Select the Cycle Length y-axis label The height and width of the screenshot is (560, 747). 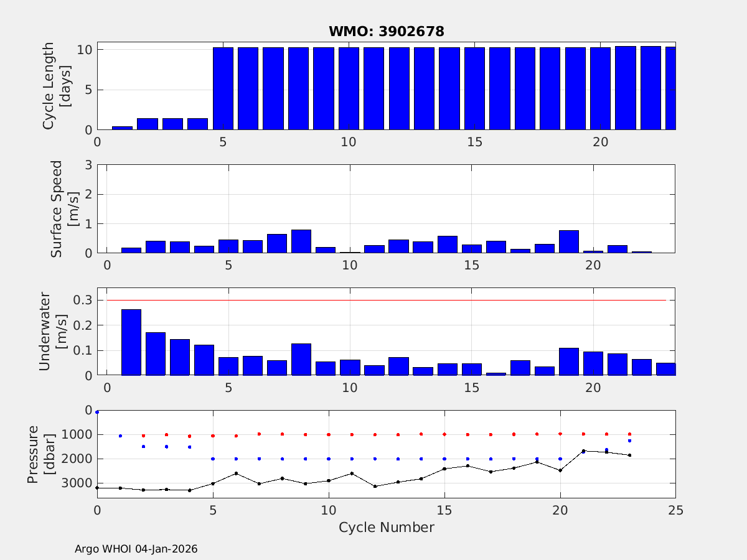[55, 86]
